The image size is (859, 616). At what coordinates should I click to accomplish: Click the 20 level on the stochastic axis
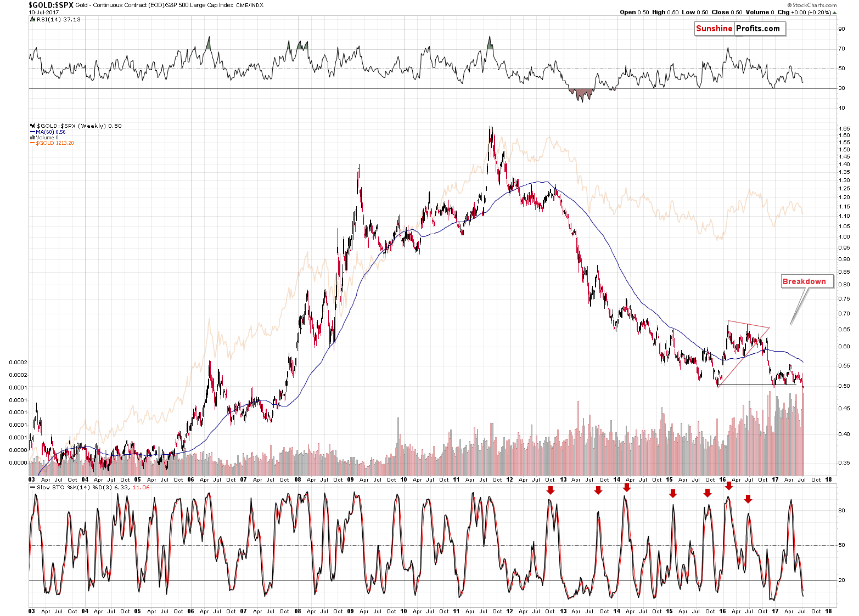(x=841, y=580)
